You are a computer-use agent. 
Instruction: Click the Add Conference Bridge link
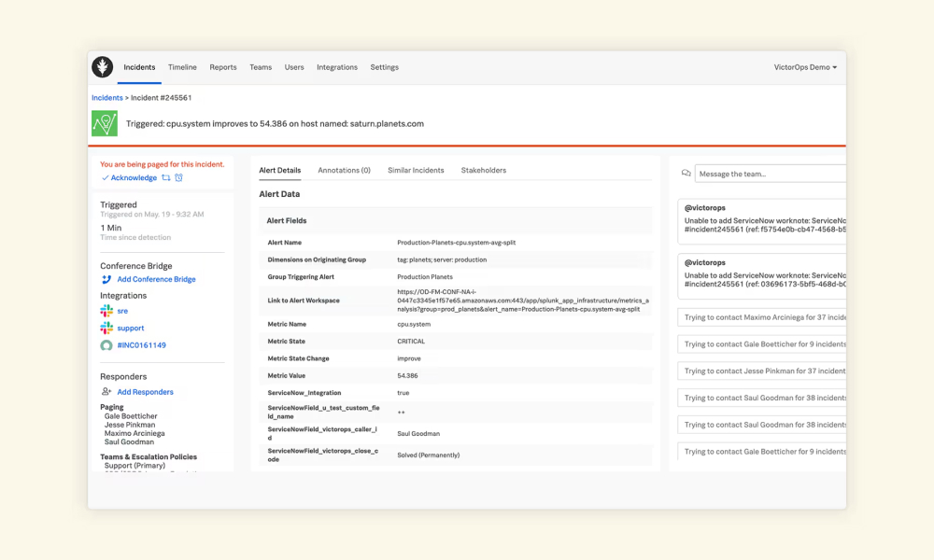click(156, 279)
